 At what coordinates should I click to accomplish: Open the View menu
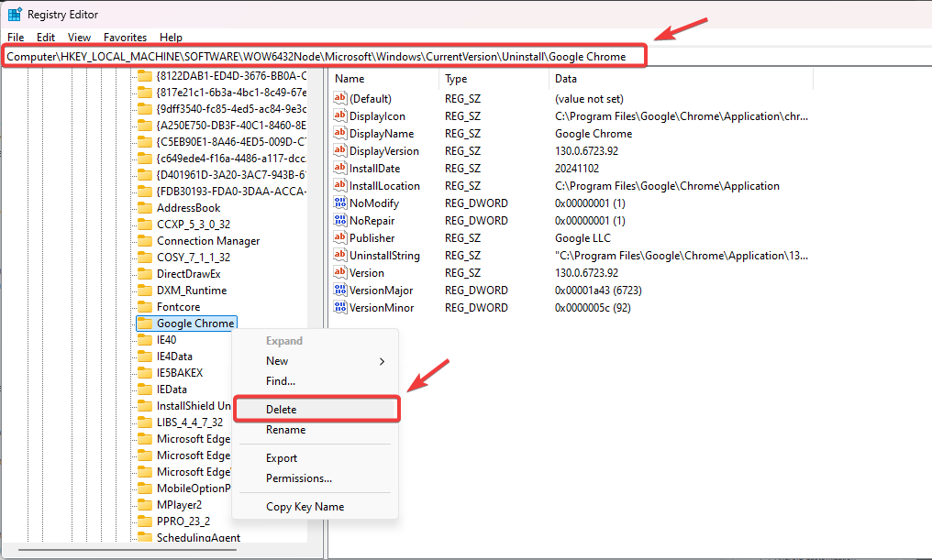(79, 38)
